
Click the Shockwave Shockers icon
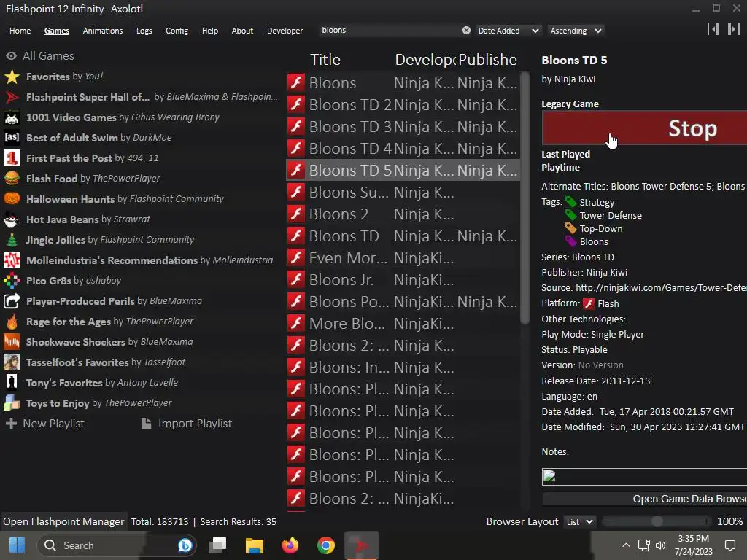[x=12, y=342]
